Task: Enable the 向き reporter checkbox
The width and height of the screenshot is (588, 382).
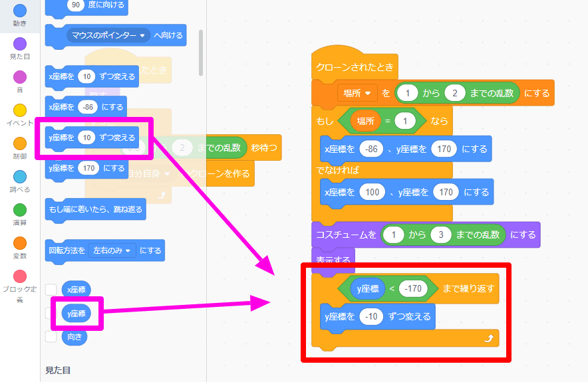Action: (51, 336)
